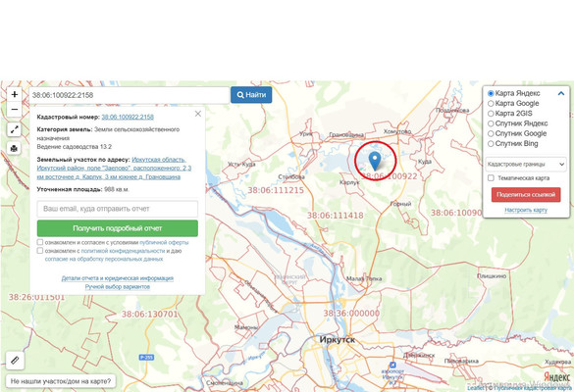Close the parcel information panel
Screen dimensions: 574x392
[198, 114]
